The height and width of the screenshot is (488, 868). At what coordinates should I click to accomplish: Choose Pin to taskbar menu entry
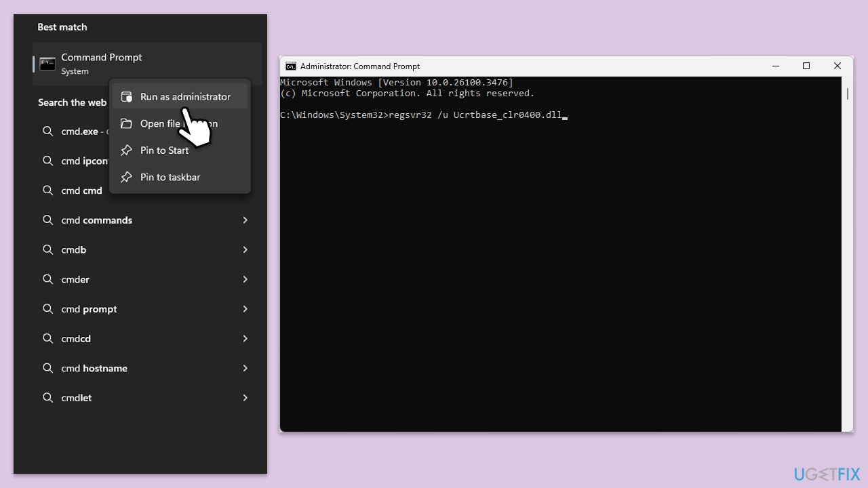click(x=170, y=177)
